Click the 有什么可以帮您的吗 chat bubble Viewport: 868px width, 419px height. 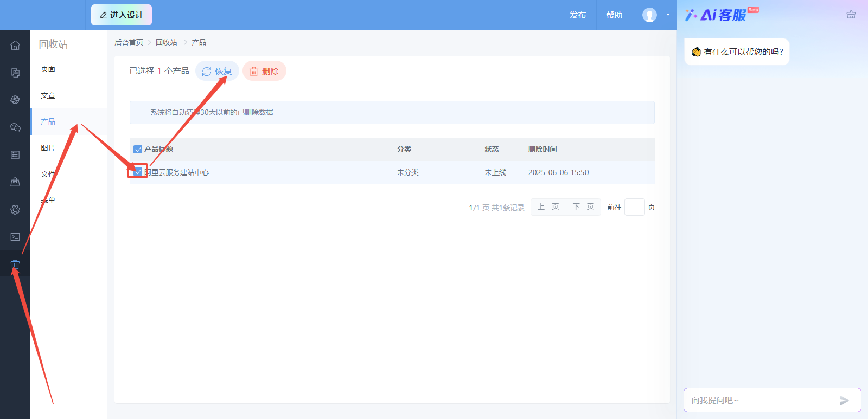tap(737, 51)
